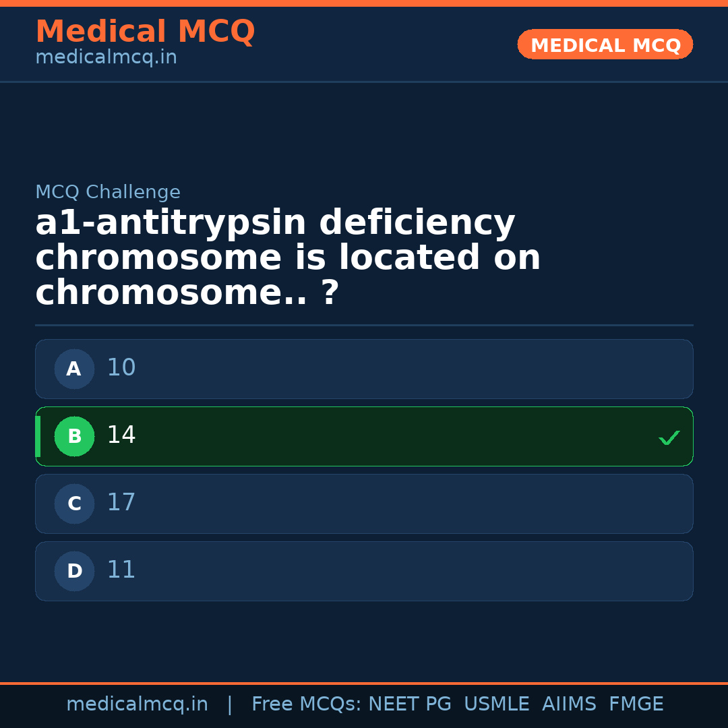
Task: Click the orange Medical MCQ header title
Action: pyautogui.click(x=145, y=32)
